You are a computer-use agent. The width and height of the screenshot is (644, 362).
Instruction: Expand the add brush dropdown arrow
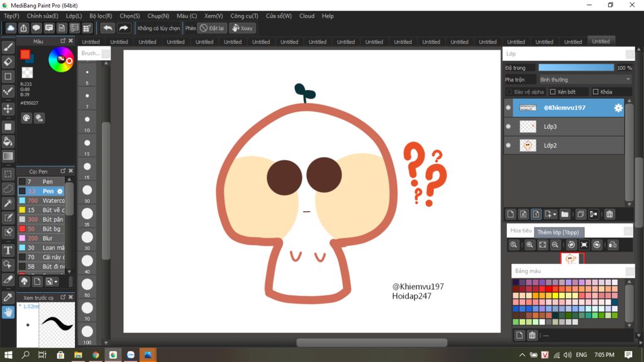57,282
